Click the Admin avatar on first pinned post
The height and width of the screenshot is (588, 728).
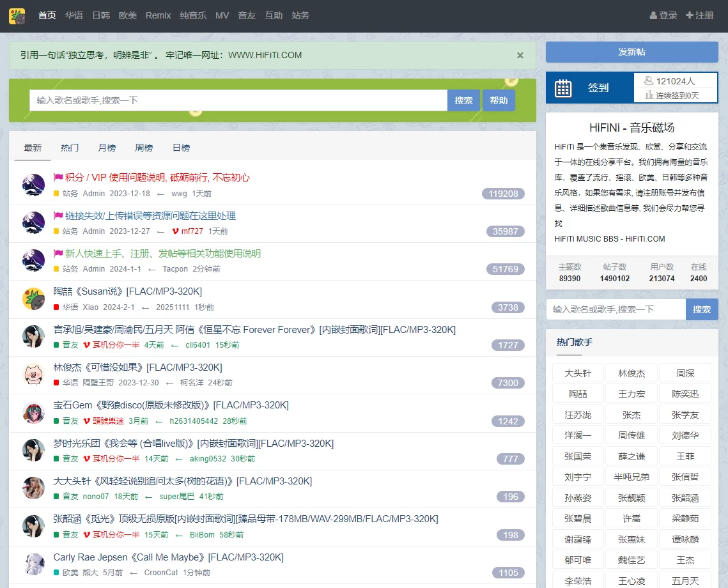point(33,185)
